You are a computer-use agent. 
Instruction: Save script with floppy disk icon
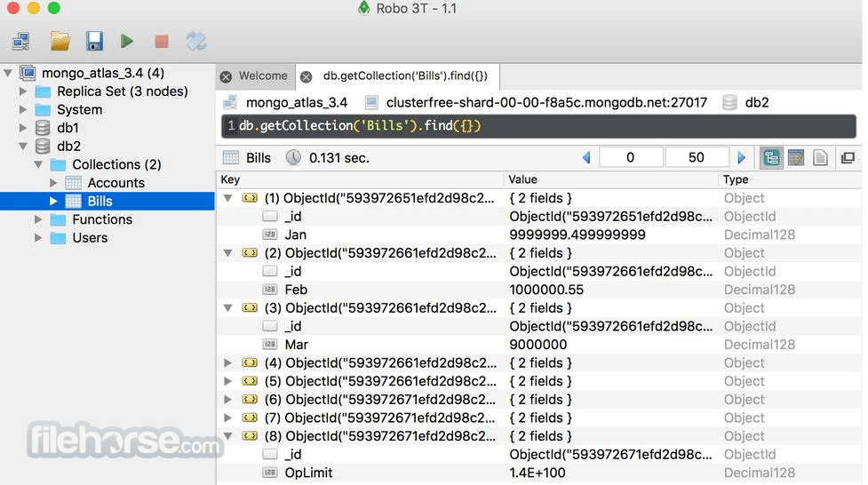[x=94, y=41]
